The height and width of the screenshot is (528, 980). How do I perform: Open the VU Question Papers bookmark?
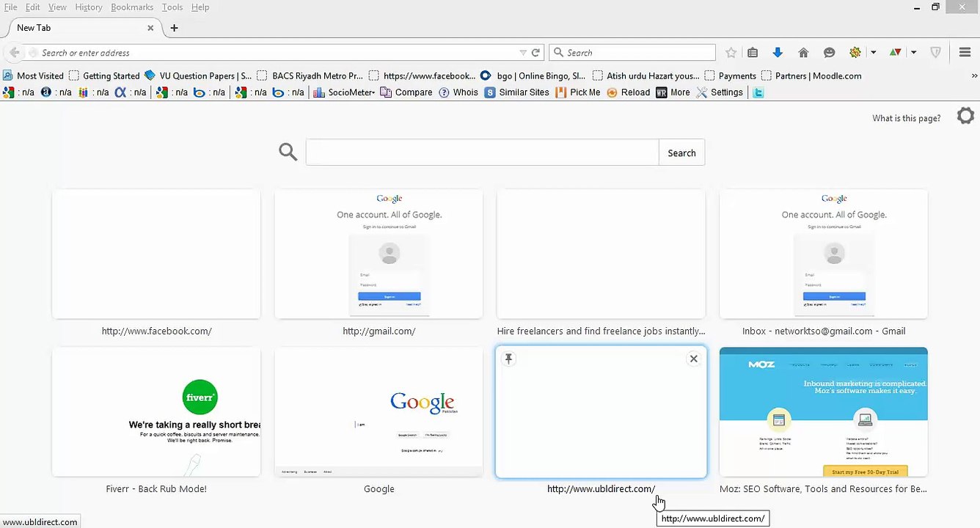click(198, 76)
